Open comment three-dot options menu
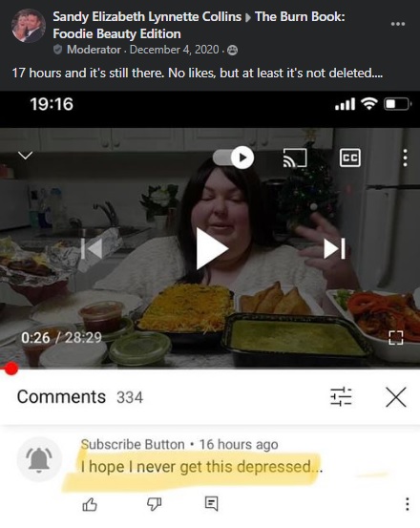Viewport: 420px width, 528px height. pos(408,504)
